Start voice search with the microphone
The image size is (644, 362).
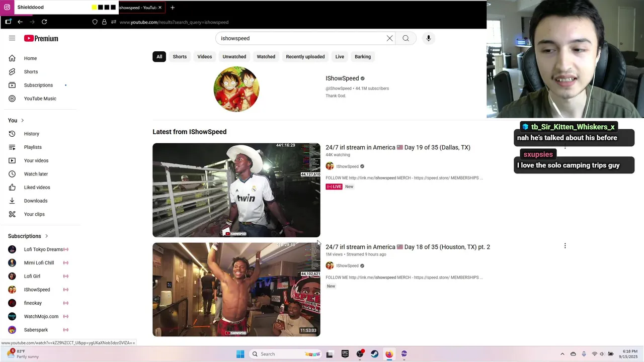pyautogui.click(x=429, y=38)
